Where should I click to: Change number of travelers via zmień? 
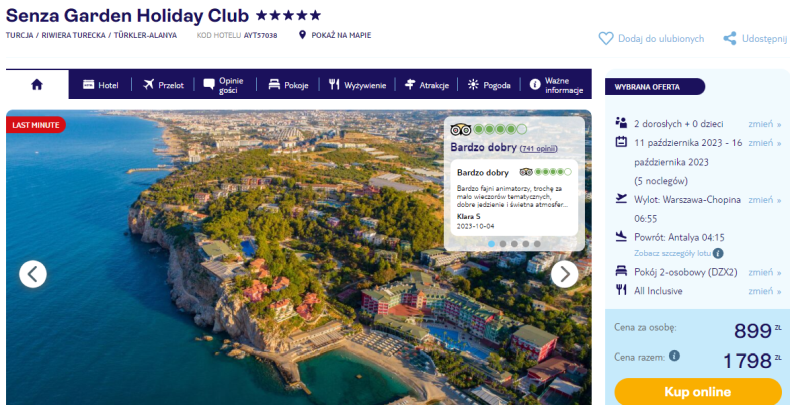click(764, 124)
